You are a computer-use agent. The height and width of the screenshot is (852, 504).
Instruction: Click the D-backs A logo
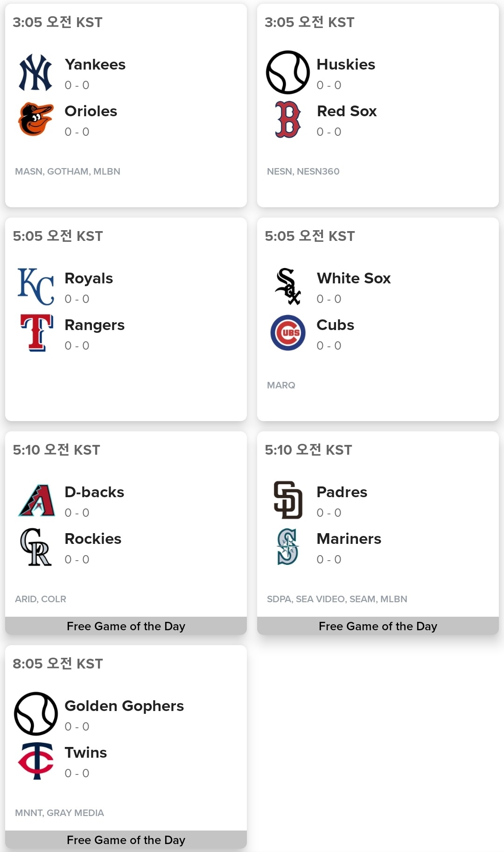(x=36, y=500)
